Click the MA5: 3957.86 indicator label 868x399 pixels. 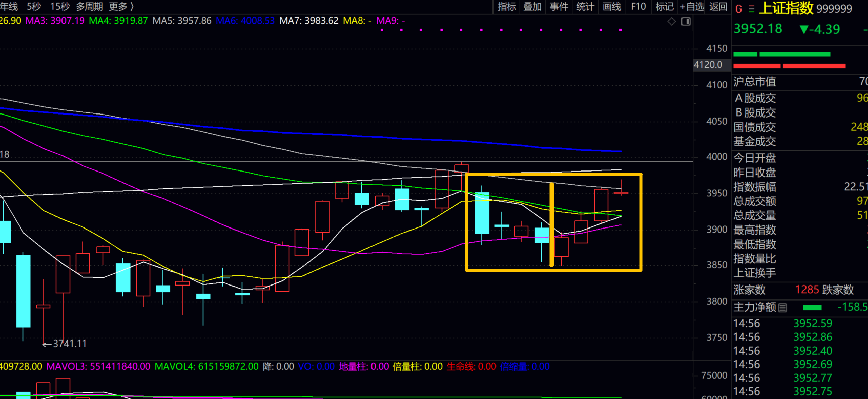coord(182,21)
